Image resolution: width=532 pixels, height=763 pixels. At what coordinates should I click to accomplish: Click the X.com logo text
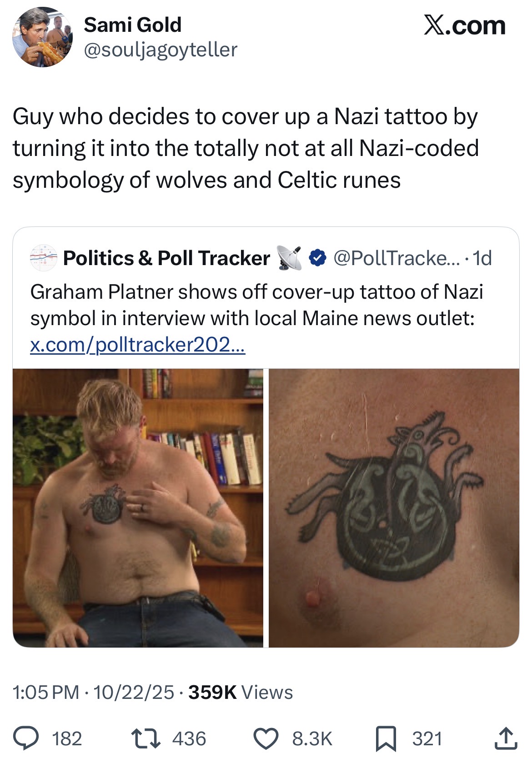tap(465, 25)
